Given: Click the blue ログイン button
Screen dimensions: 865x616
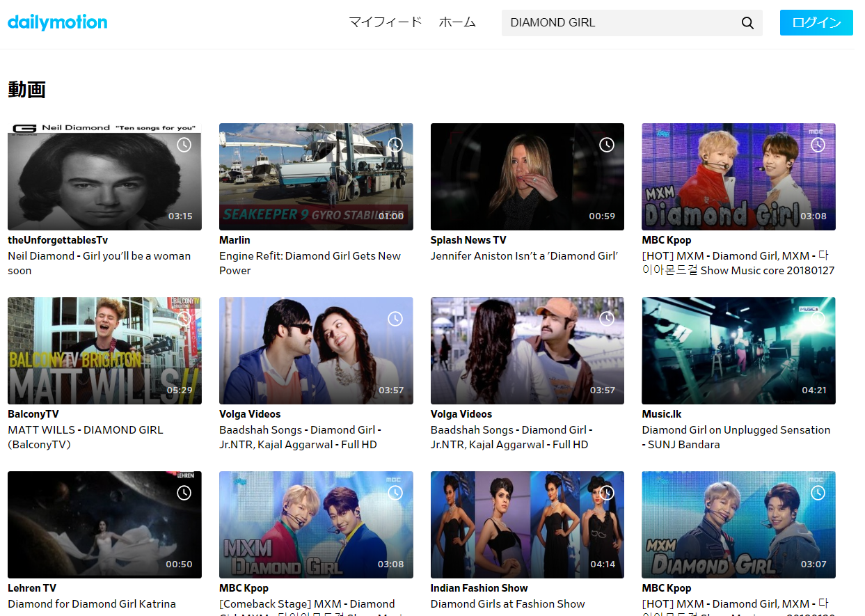Looking at the screenshot, I should coord(816,22).
